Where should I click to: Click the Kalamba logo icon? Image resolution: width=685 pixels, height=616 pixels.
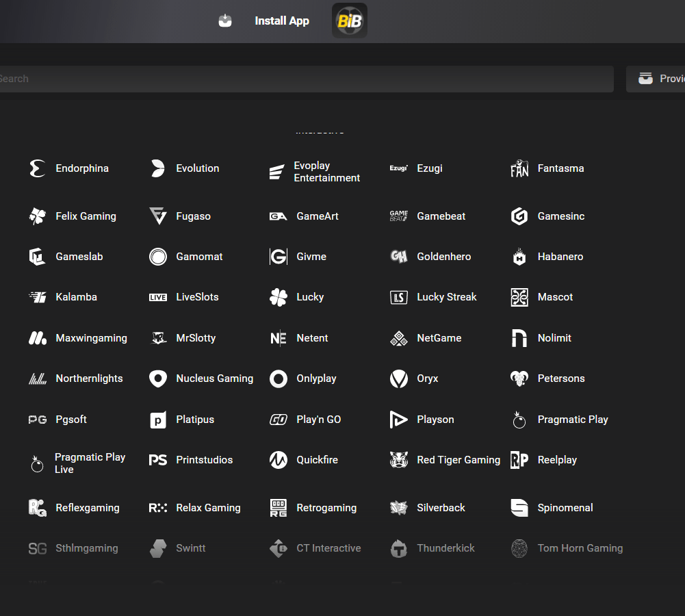coord(37,297)
